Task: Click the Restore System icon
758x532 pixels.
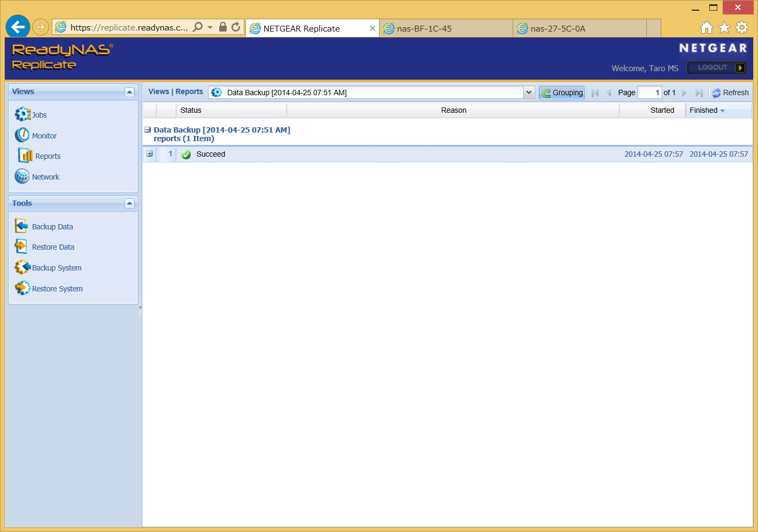Action: (x=22, y=288)
